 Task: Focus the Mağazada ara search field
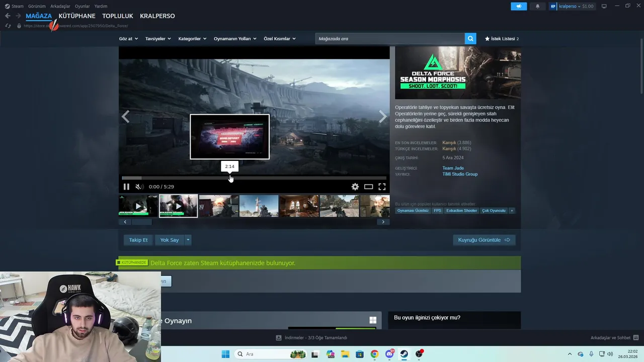click(390, 39)
